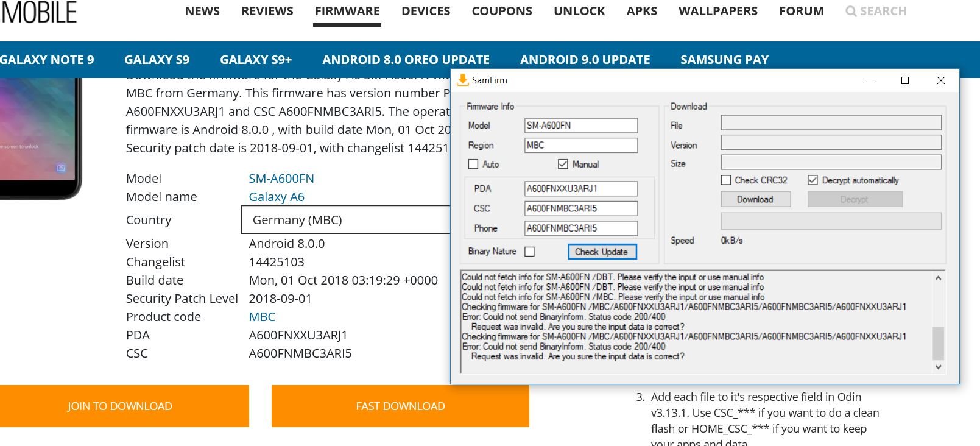The image size is (980, 446).
Task: Close the SamFirm window
Action: (940, 80)
